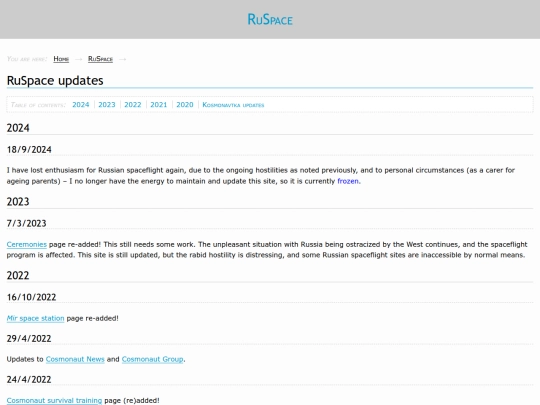Go to Home in the breadcrumb
This screenshot has width=540, height=405.
click(61, 59)
